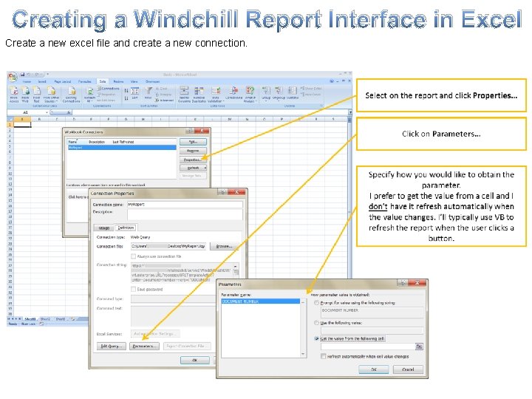Click the Advanced filter option
The height and width of the screenshot is (399, 532).
[164, 100]
